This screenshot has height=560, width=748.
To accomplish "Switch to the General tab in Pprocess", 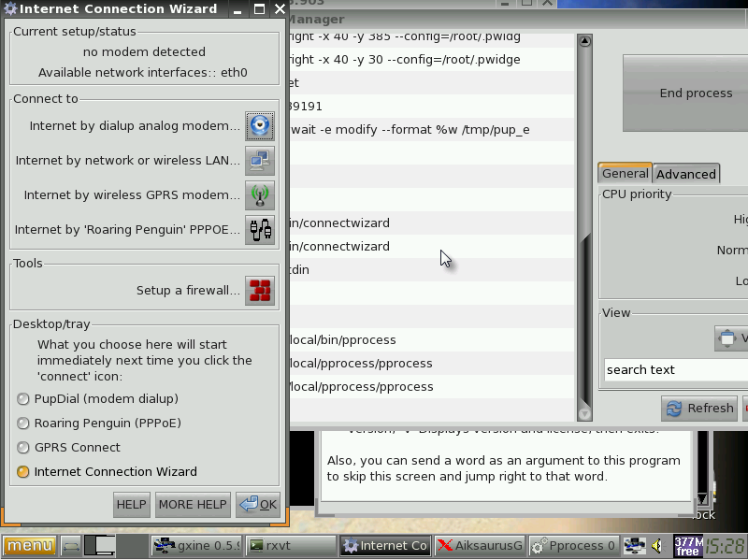I will tap(625, 173).
